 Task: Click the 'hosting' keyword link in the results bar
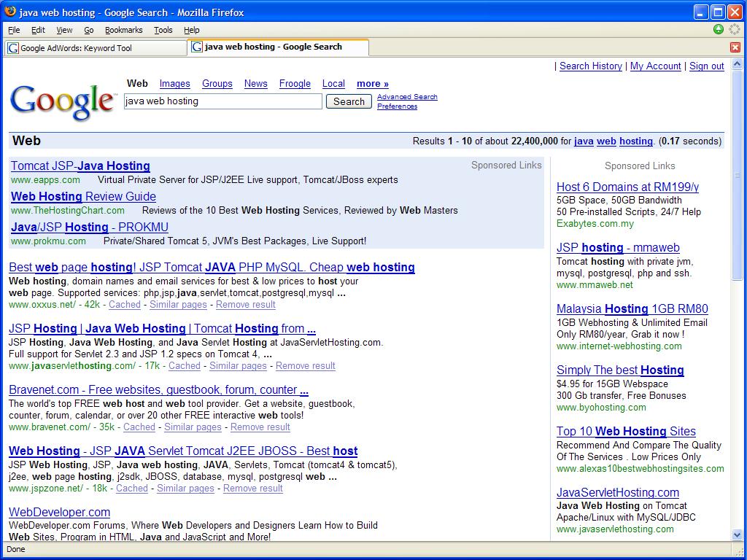coord(636,141)
